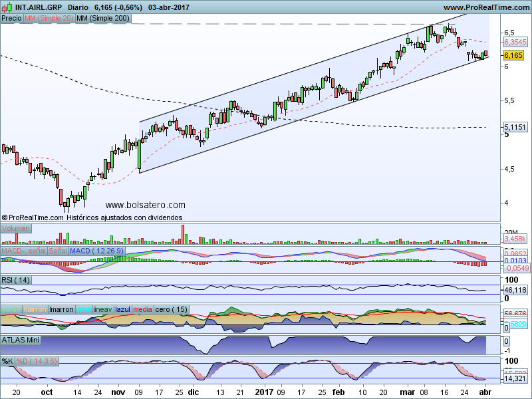Select the MM (Simple 200) indicator label
The image size is (532, 399).
[103, 19]
